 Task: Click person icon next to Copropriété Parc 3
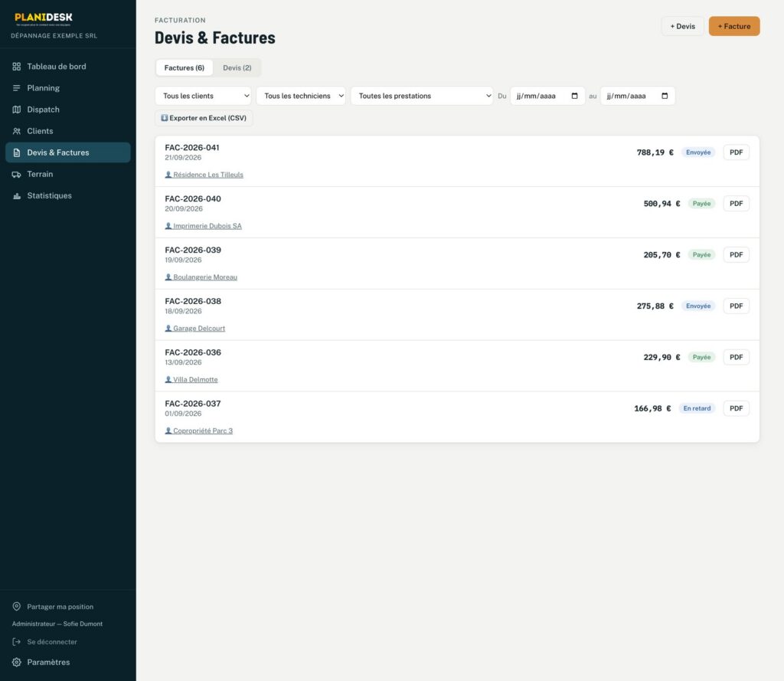tap(168, 431)
